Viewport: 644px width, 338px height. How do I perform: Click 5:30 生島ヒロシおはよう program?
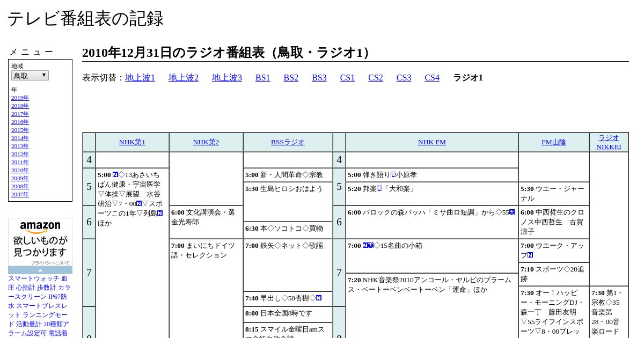tap(288, 202)
